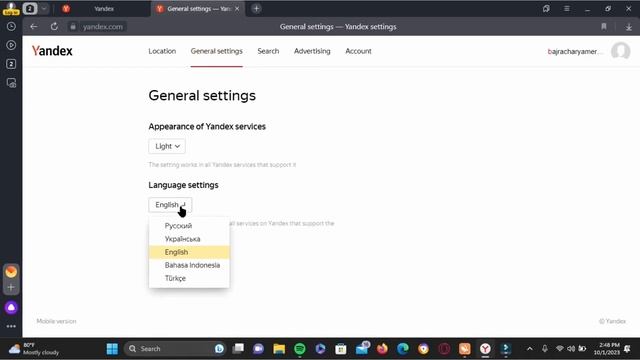
Task: Bookmark this page
Action: pos(604,27)
